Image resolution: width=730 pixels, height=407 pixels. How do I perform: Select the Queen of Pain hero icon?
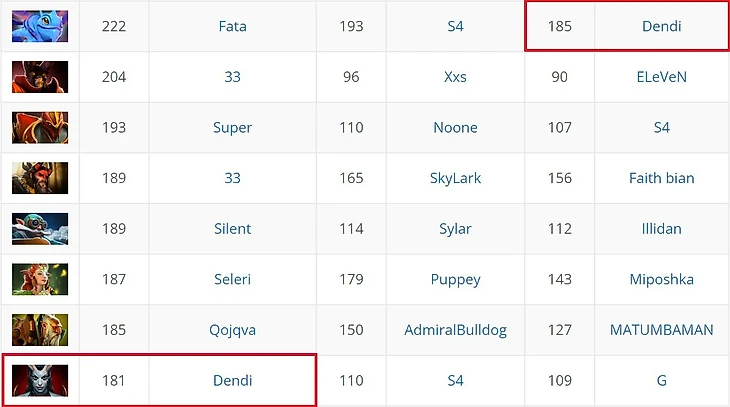click(40, 380)
